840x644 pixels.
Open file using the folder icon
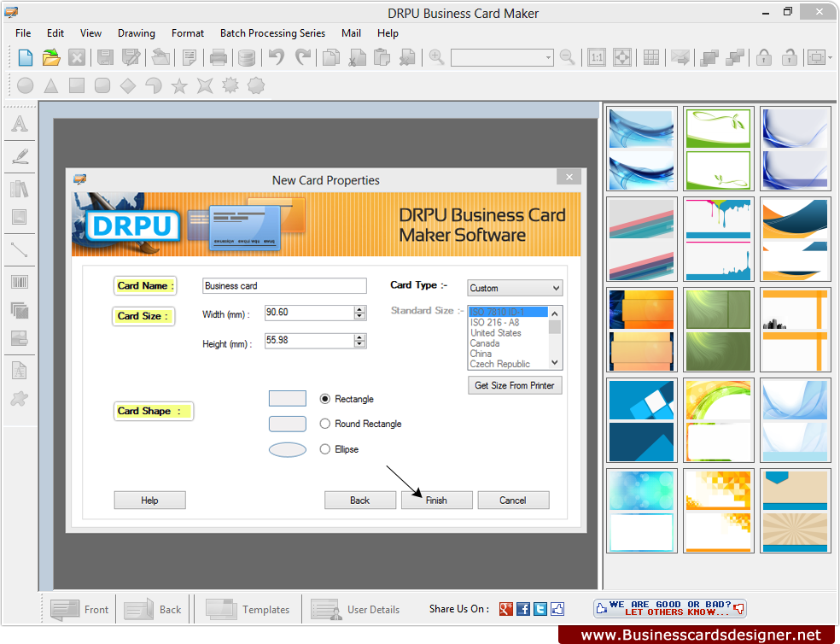coord(51,57)
